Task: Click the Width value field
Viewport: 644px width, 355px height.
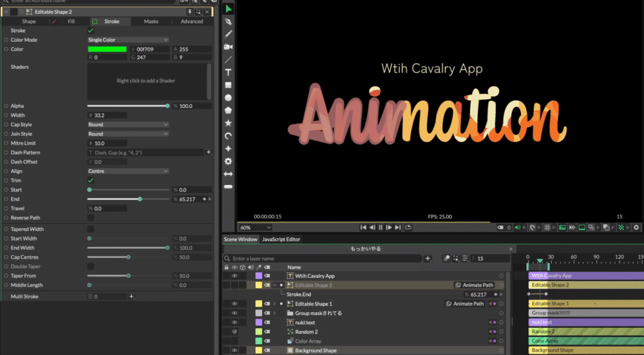Action: (x=107, y=115)
